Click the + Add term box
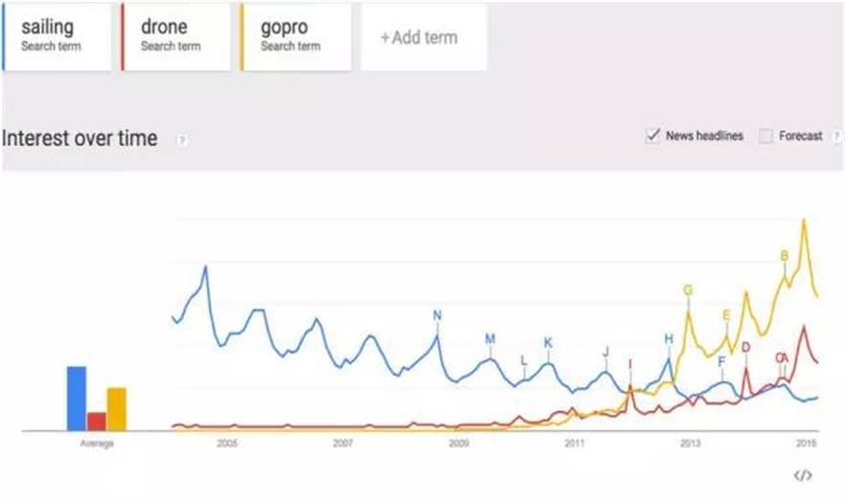The image size is (845, 504). pyautogui.click(x=419, y=38)
